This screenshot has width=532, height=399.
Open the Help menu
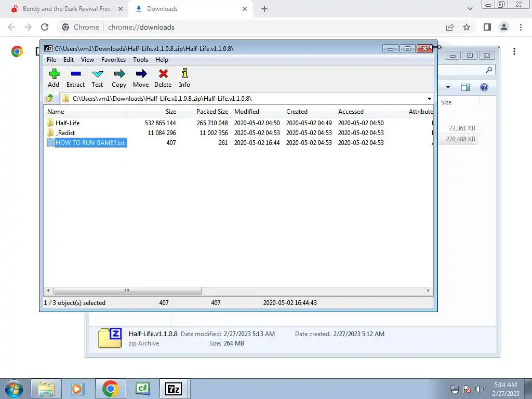click(x=162, y=60)
